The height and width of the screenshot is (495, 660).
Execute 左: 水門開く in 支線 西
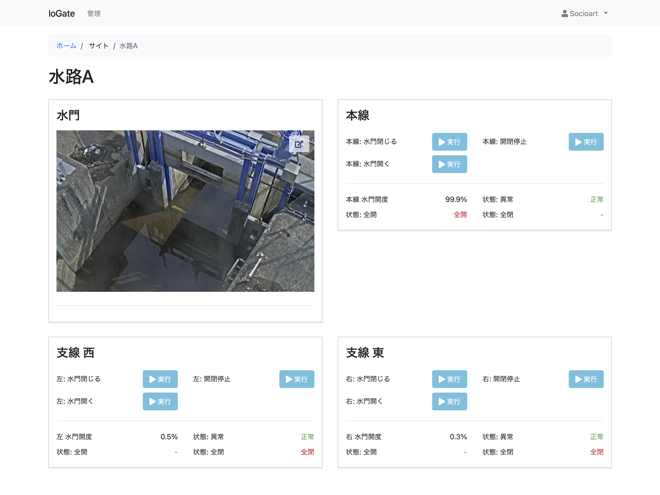click(160, 401)
